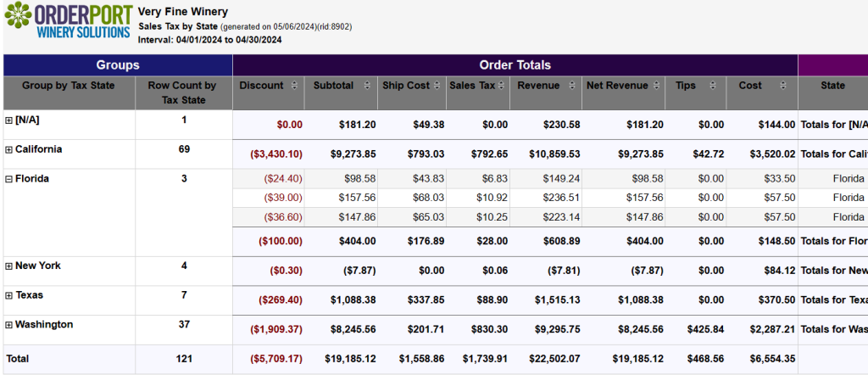Viewport: 868px width, 375px height.
Task: Expand the California group rows
Action: 9,150
